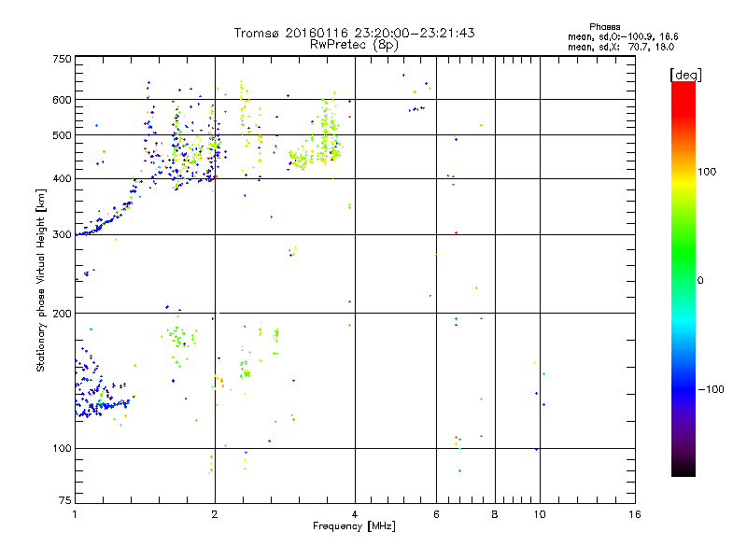Click the y-axis tick label '750'

[x=62, y=60]
